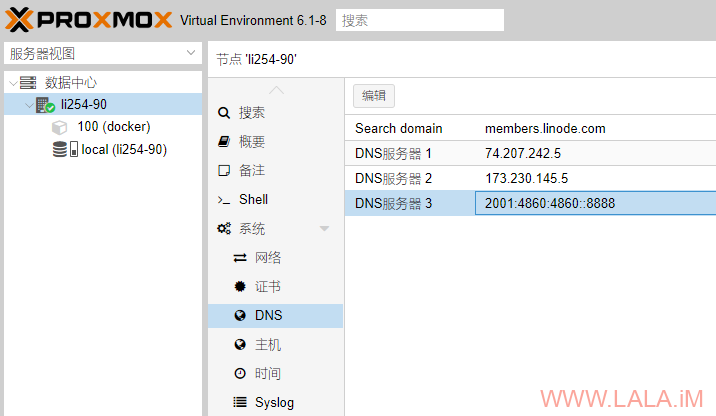The image size is (716, 416).
Task: Focus the top search input field
Action: [420, 20]
